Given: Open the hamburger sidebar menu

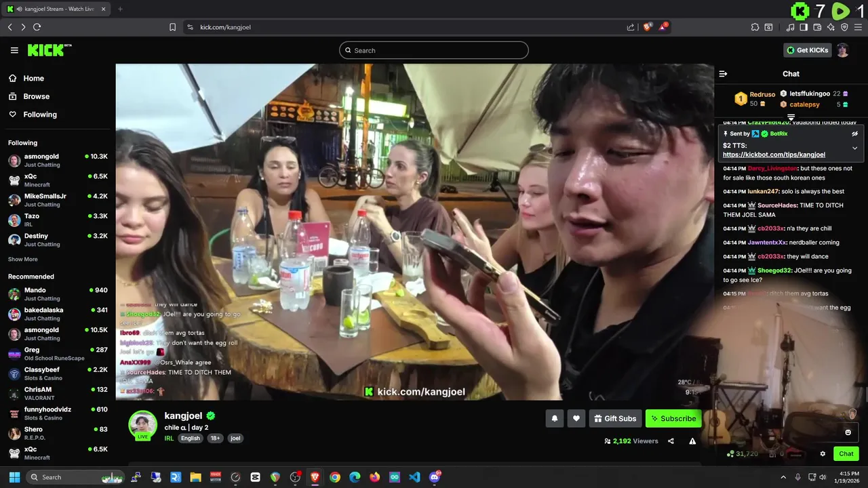Looking at the screenshot, I should 14,50.
